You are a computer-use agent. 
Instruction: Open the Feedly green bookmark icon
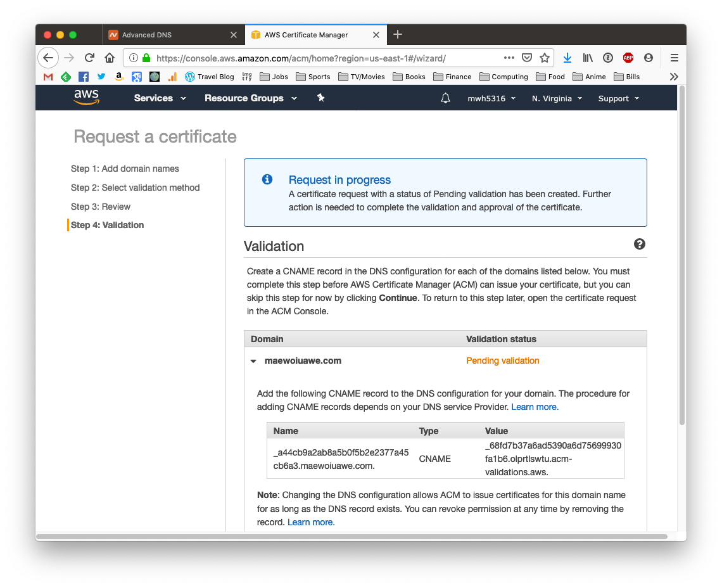66,77
